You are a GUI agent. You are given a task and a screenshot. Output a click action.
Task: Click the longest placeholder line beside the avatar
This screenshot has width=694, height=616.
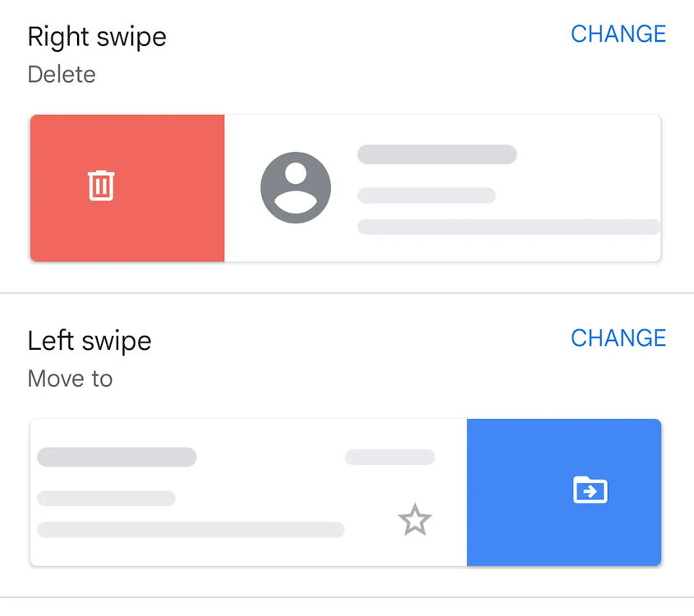click(508, 227)
